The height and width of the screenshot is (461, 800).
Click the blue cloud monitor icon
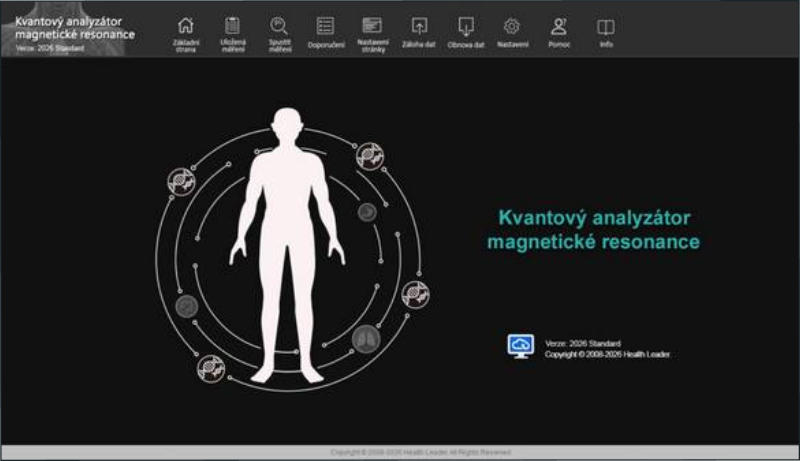(521, 346)
